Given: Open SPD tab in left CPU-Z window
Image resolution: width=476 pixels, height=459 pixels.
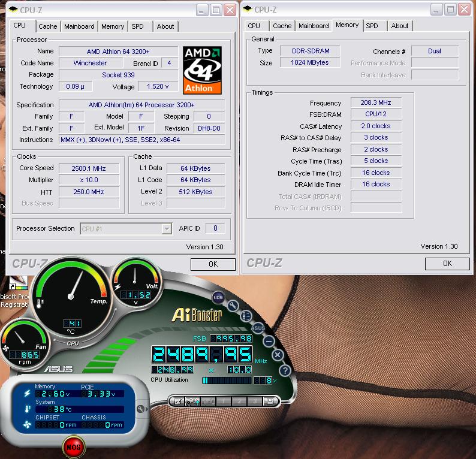Looking at the screenshot, I should click(x=137, y=26).
